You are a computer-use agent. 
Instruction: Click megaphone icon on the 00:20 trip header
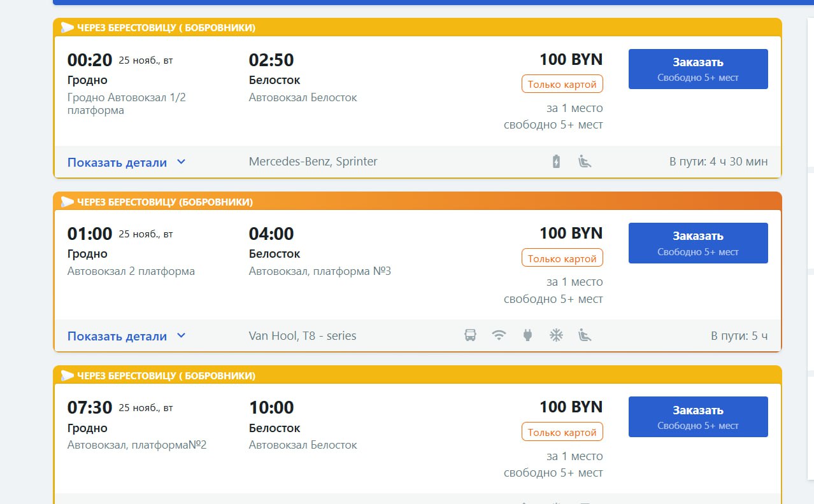(x=68, y=27)
